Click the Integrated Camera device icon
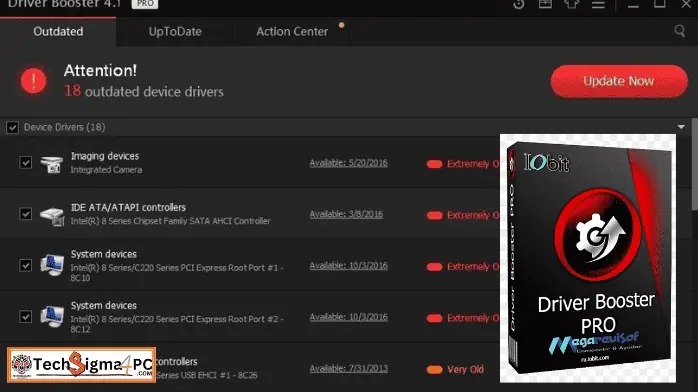The image size is (698, 392). click(x=52, y=164)
